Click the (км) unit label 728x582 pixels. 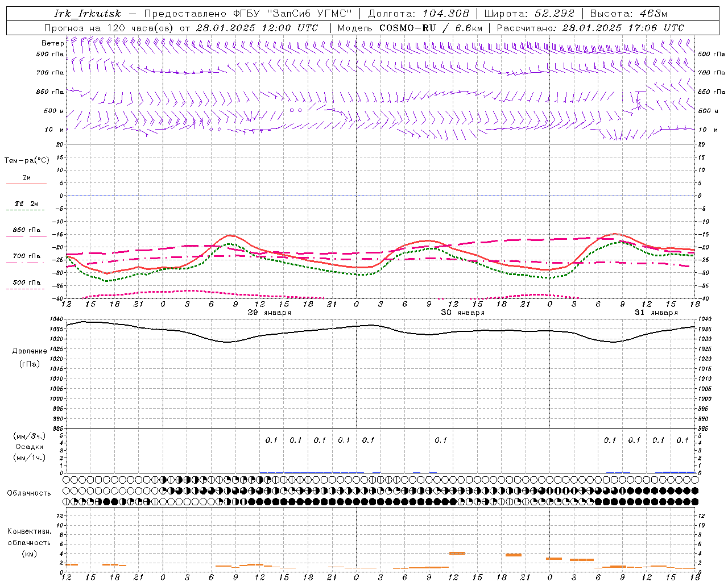[x=29, y=553]
